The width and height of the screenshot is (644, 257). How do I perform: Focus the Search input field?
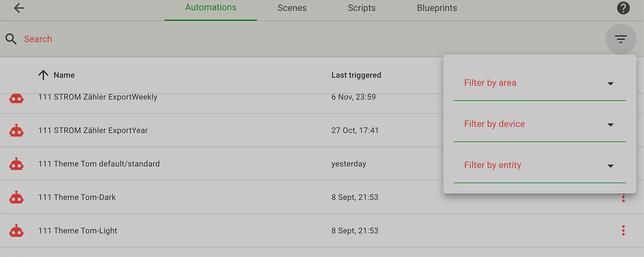(303, 39)
